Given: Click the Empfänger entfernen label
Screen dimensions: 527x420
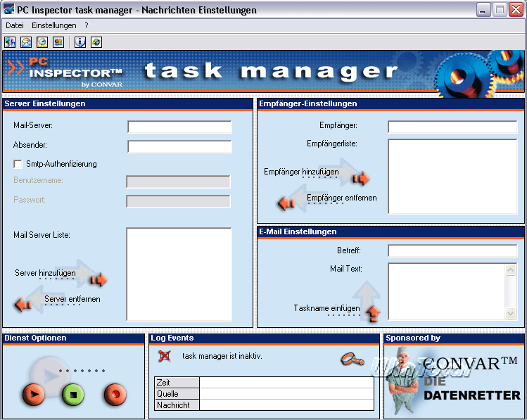Looking at the screenshot, I should 341,198.
